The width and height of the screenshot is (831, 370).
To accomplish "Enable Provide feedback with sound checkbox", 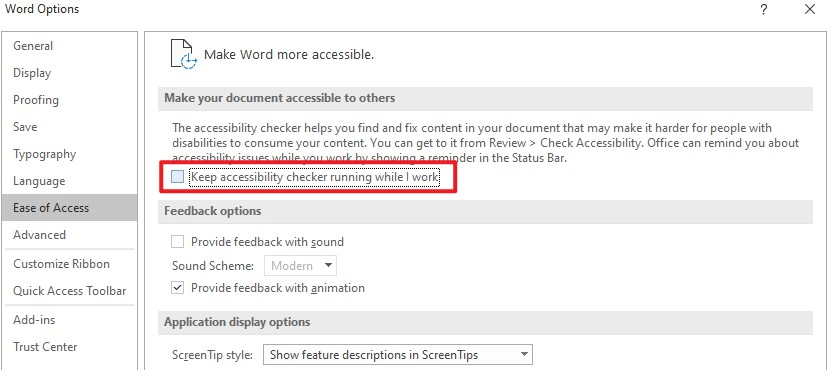I will (x=178, y=242).
